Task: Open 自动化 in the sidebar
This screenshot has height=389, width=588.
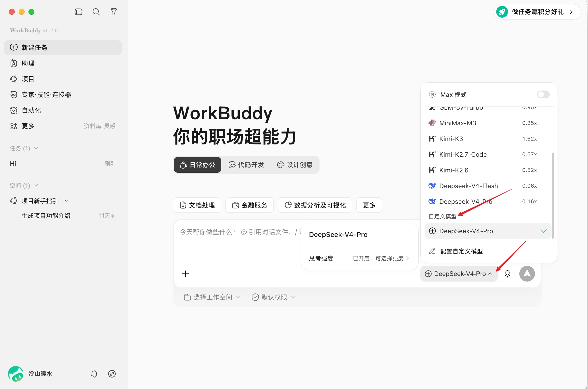Action: (63, 110)
